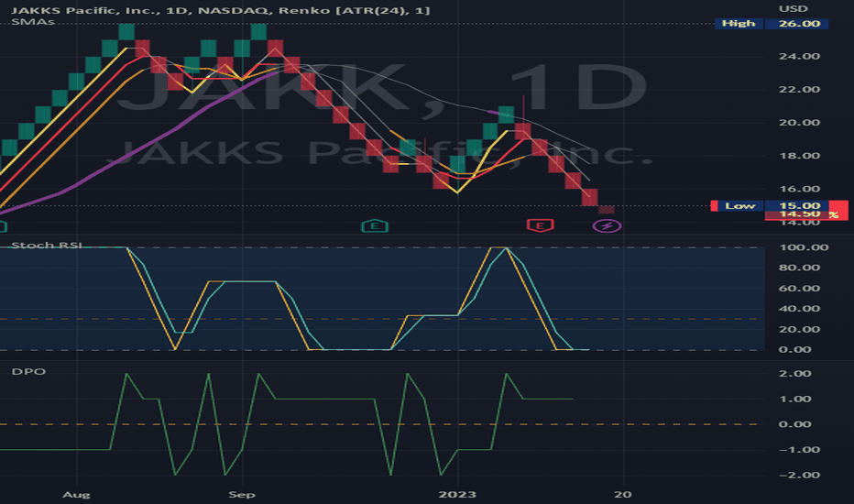The width and height of the screenshot is (854, 504).
Task: Click the green earnings E marker
Action: 375,225
